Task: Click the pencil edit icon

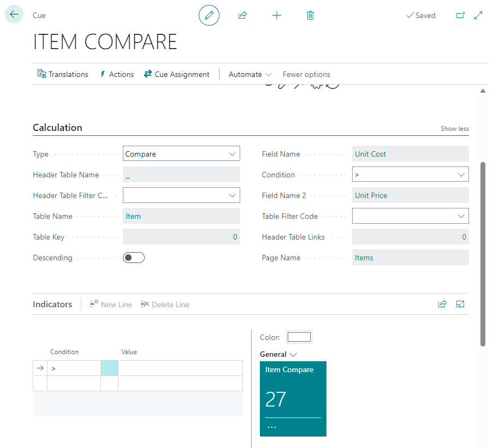Action: click(x=209, y=15)
